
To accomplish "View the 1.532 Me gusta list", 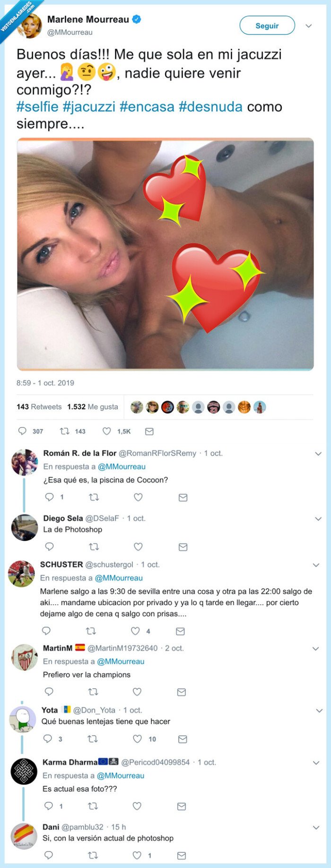I will tap(93, 407).
